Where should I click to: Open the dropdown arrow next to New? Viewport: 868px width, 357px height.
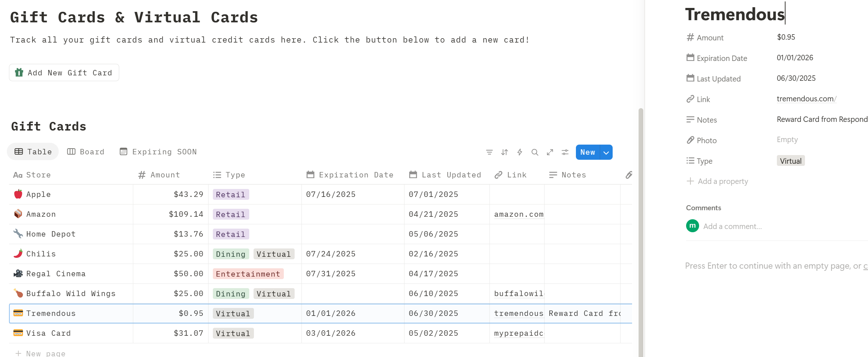[607, 152]
